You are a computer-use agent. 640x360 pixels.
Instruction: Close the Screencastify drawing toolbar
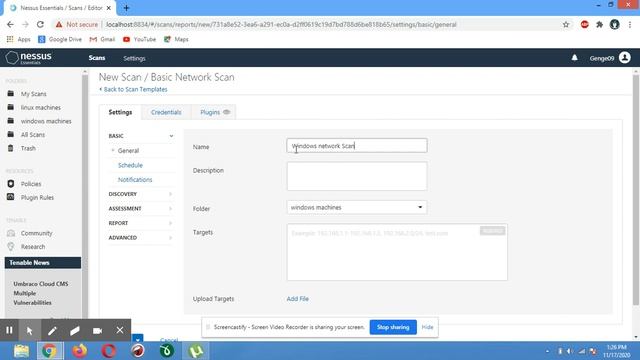click(x=120, y=330)
